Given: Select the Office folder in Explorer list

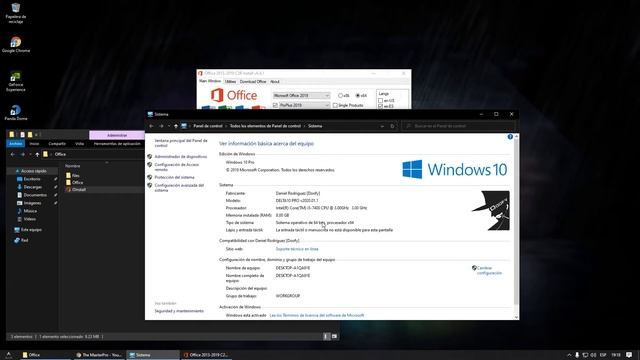Looking at the screenshot, I should (x=75, y=182).
